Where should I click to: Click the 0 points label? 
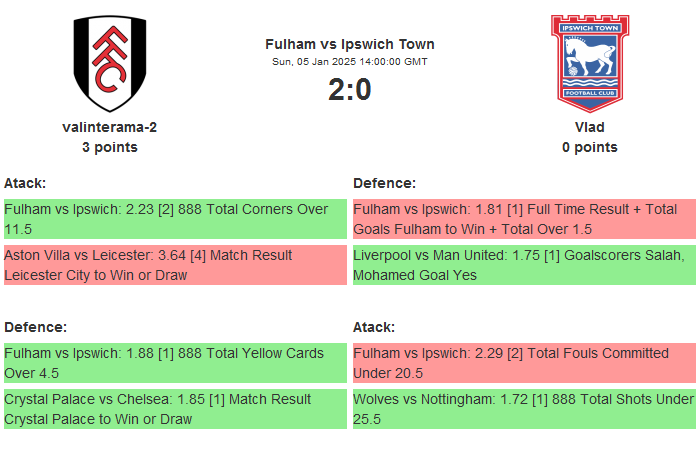[589, 147]
